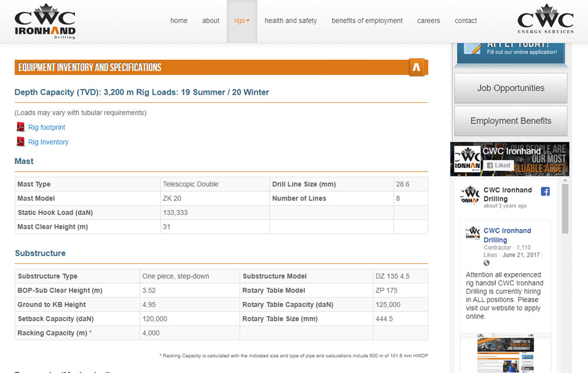Click the '28.6' drill line size value
Viewport: 588px width, 373px height.
tap(402, 184)
